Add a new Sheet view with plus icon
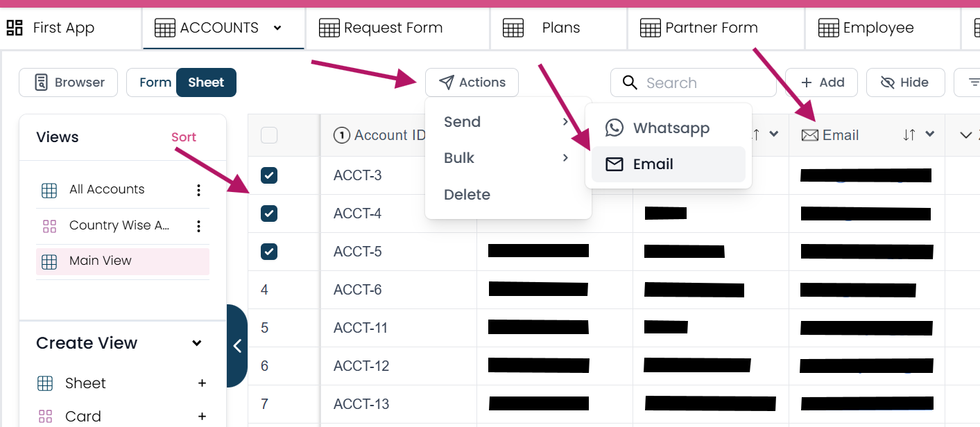The width and height of the screenshot is (980, 427). click(202, 383)
